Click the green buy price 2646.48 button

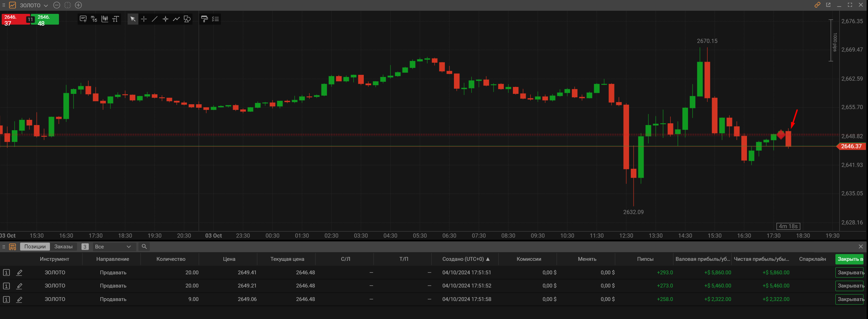click(46, 20)
